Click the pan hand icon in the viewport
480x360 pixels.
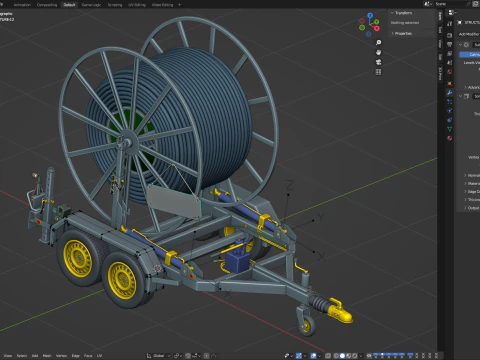tap(378, 52)
